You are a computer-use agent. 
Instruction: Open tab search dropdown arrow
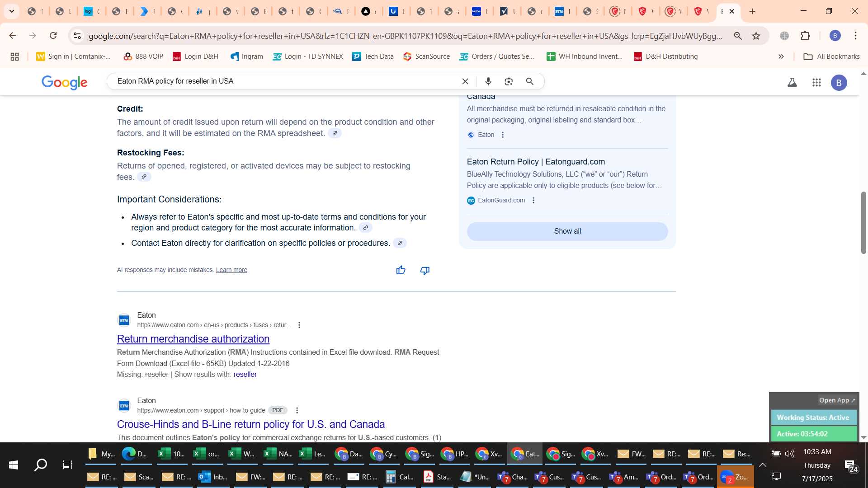click(x=12, y=11)
